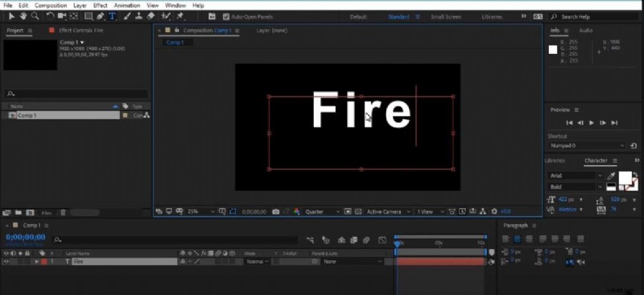
Task: Open the composition flowchart icon in viewer
Action: coord(483,211)
